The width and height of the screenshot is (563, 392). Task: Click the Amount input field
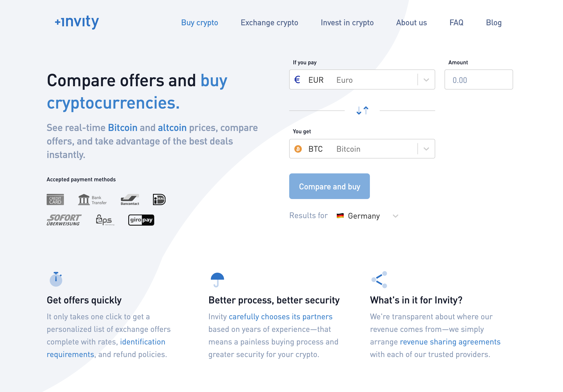pyautogui.click(x=478, y=80)
